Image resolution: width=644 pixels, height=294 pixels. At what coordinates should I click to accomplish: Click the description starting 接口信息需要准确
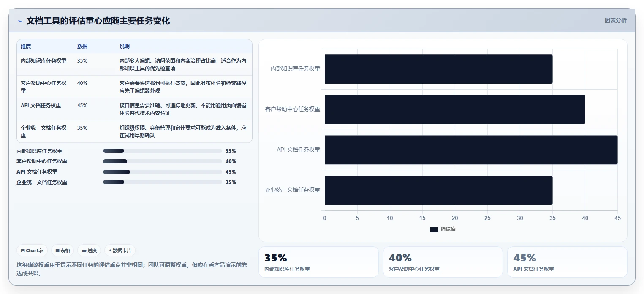coord(183,109)
